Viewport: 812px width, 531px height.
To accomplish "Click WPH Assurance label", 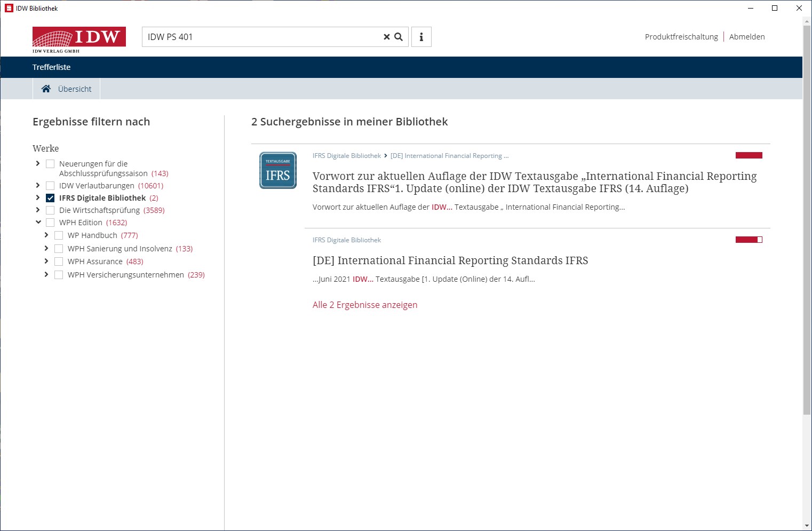I will (95, 261).
